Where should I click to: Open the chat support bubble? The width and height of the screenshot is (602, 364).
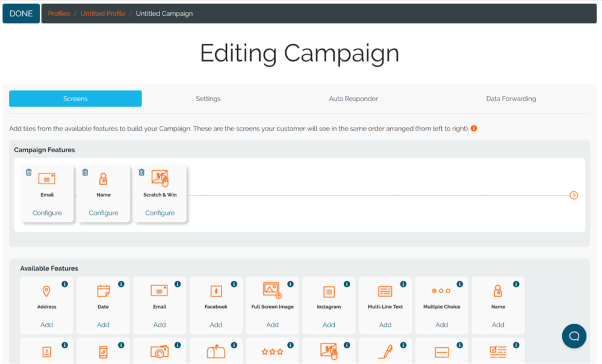coord(574,336)
